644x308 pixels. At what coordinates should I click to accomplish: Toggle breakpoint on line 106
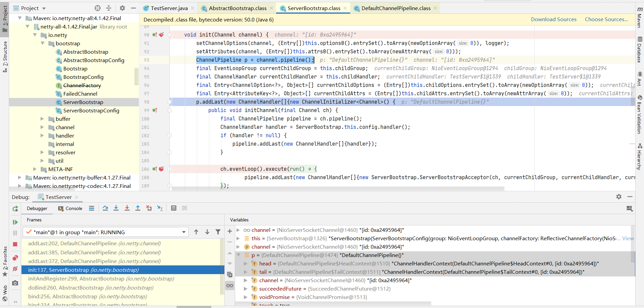(161, 169)
